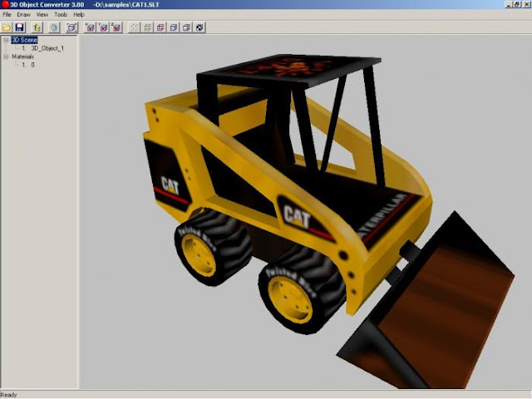Select the flat shaded cube icon
Viewport: 532px width, 399px height.
click(x=174, y=27)
